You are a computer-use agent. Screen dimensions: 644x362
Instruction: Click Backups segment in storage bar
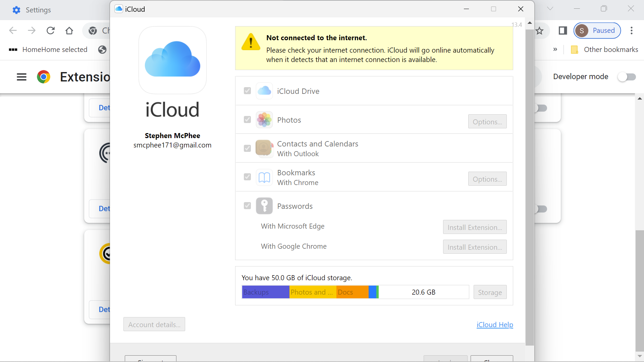(x=265, y=292)
